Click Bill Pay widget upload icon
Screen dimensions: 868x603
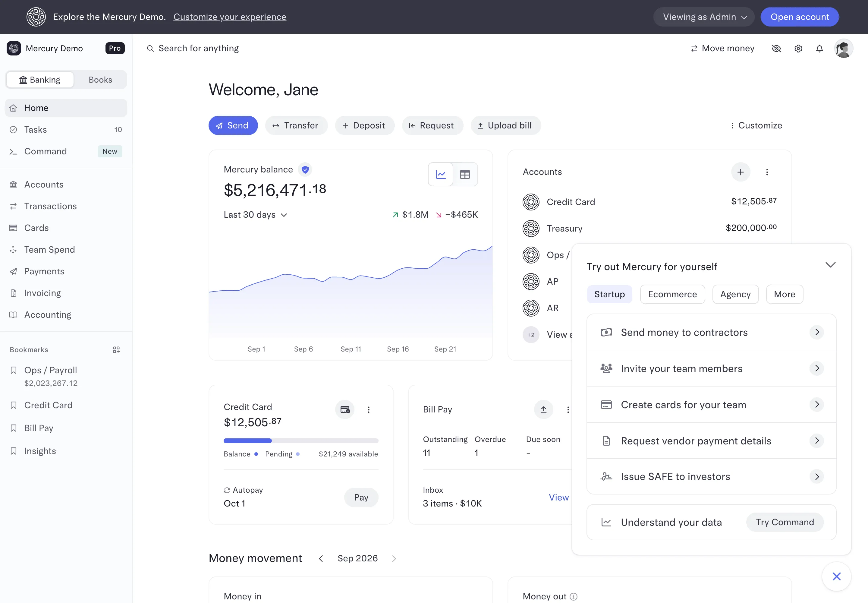click(543, 409)
